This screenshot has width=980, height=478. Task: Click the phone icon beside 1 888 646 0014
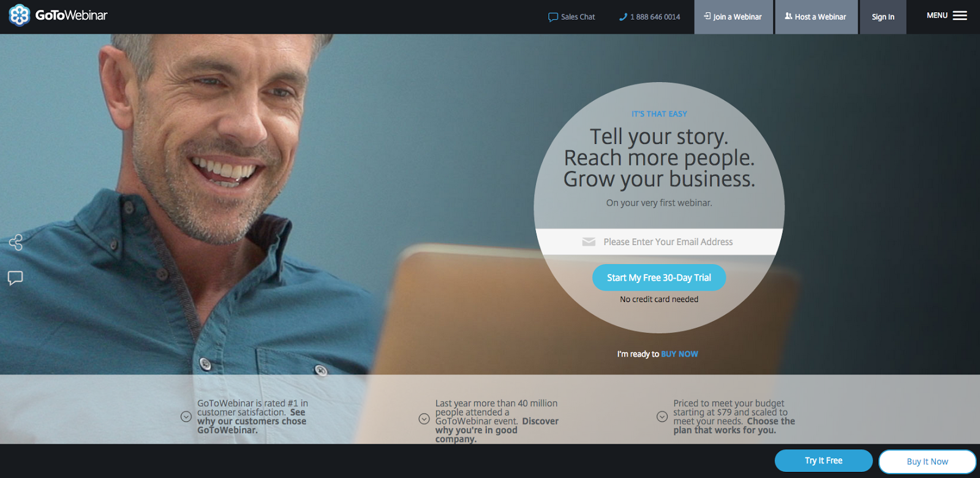(623, 17)
